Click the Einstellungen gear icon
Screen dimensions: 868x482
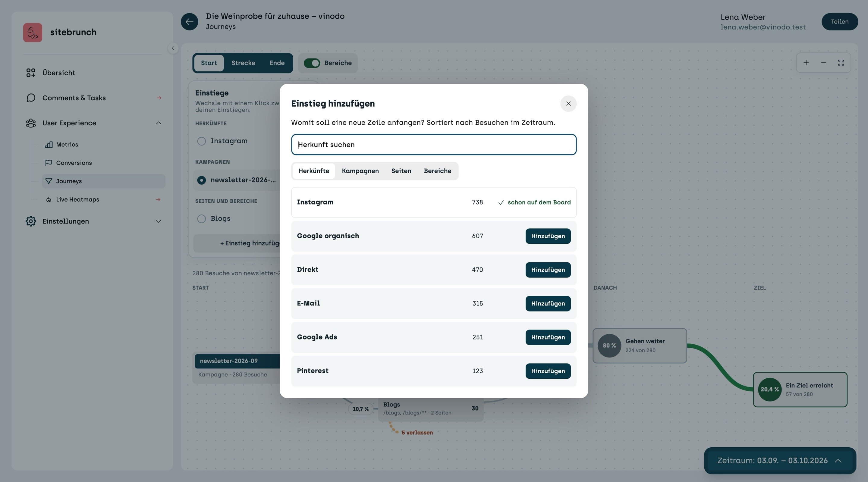click(x=31, y=221)
